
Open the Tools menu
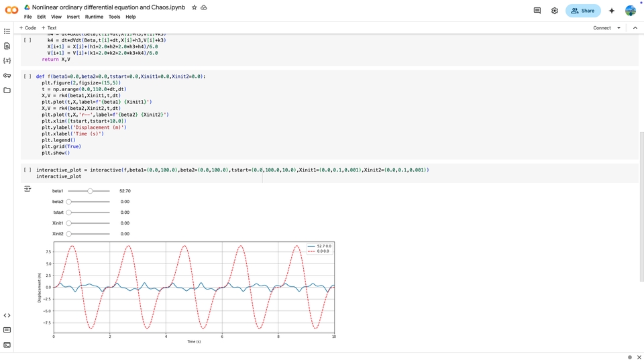tap(114, 17)
